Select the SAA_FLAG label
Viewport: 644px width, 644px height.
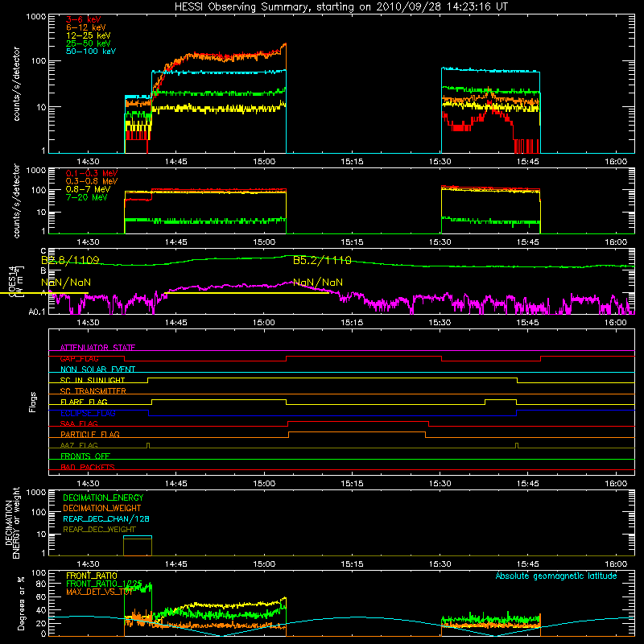(79, 423)
